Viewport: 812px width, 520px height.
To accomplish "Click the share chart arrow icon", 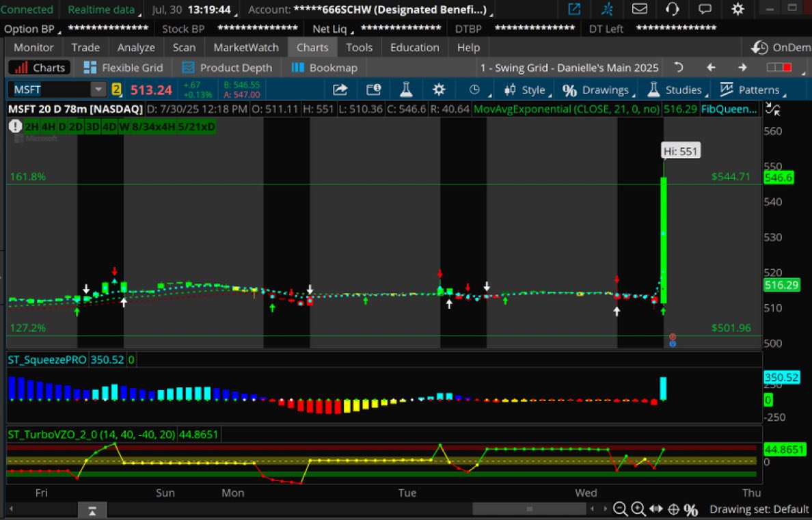I will click(340, 90).
